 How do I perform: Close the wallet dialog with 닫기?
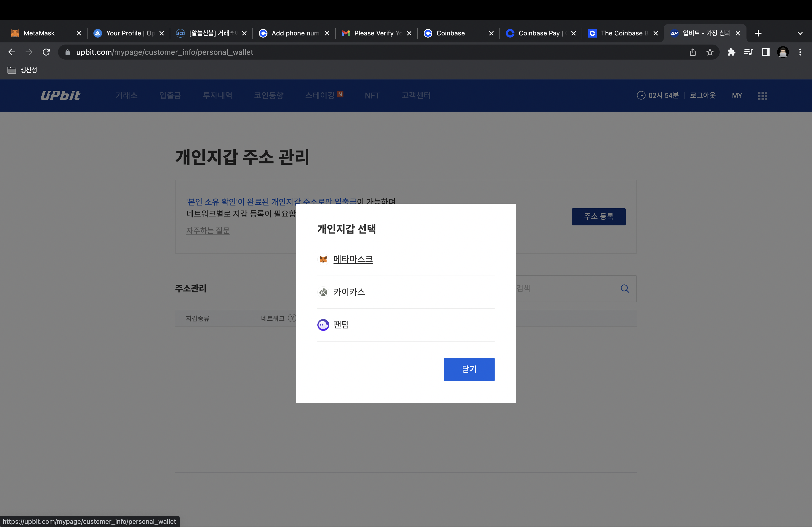(x=469, y=369)
